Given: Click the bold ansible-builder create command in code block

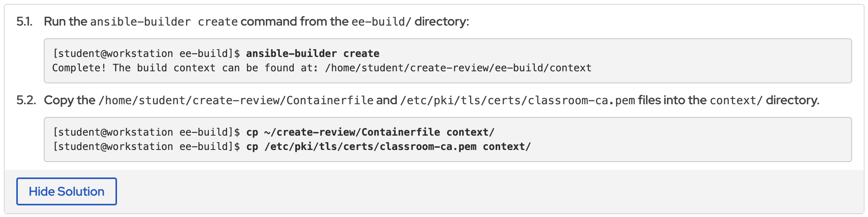Looking at the screenshot, I should [x=313, y=53].
